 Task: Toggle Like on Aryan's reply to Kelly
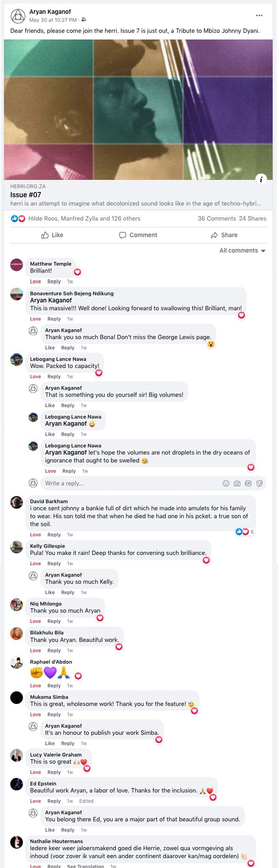pos(50,593)
